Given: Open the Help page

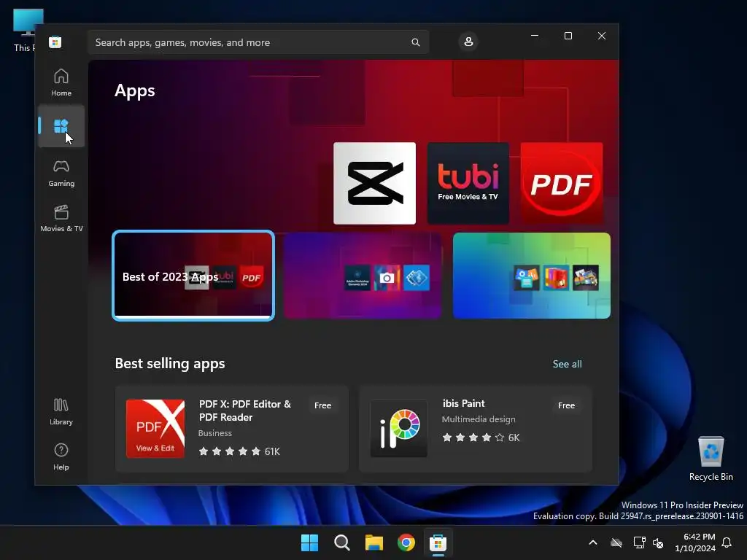Looking at the screenshot, I should pyautogui.click(x=61, y=457).
